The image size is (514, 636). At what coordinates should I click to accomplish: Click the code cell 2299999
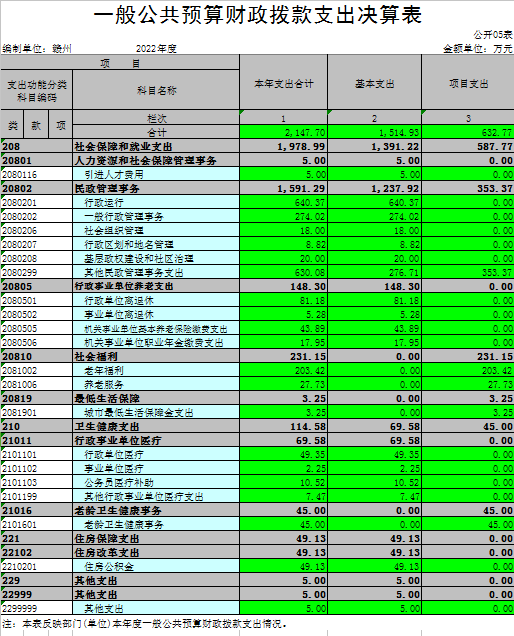[37, 608]
